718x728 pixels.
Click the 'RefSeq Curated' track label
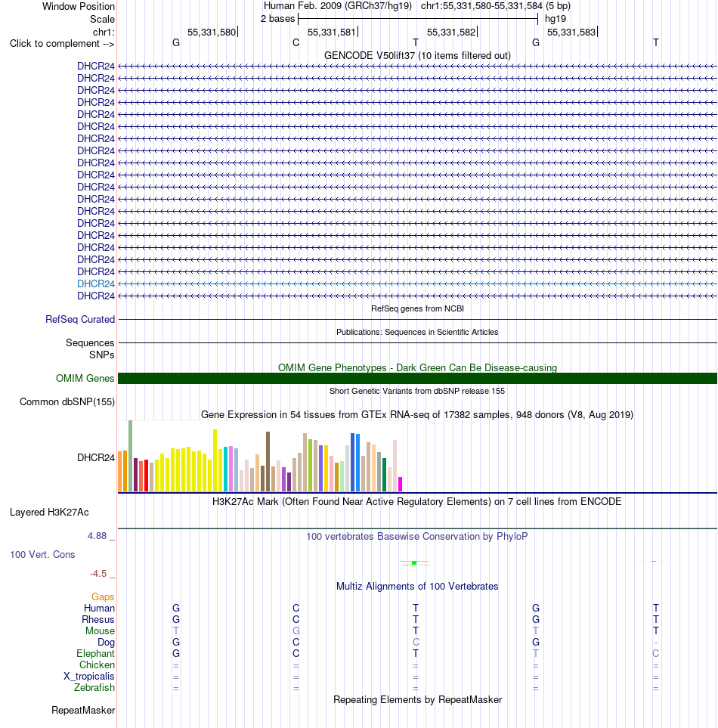click(80, 320)
